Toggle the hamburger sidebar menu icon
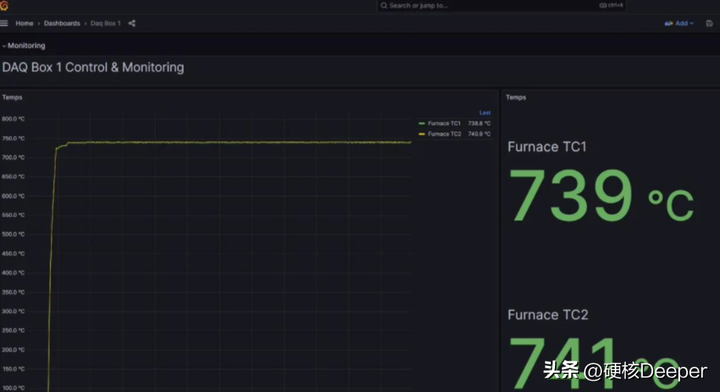This screenshot has height=392, width=720. pyautogui.click(x=4, y=23)
